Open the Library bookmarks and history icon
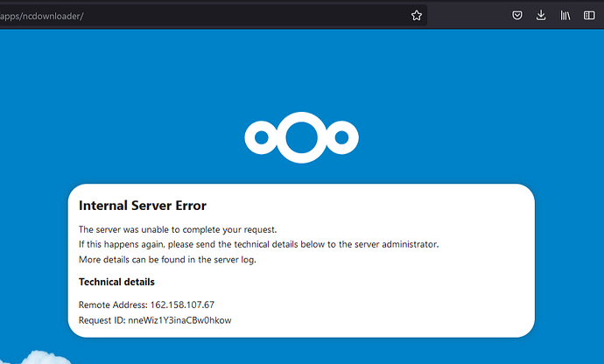 tap(565, 16)
